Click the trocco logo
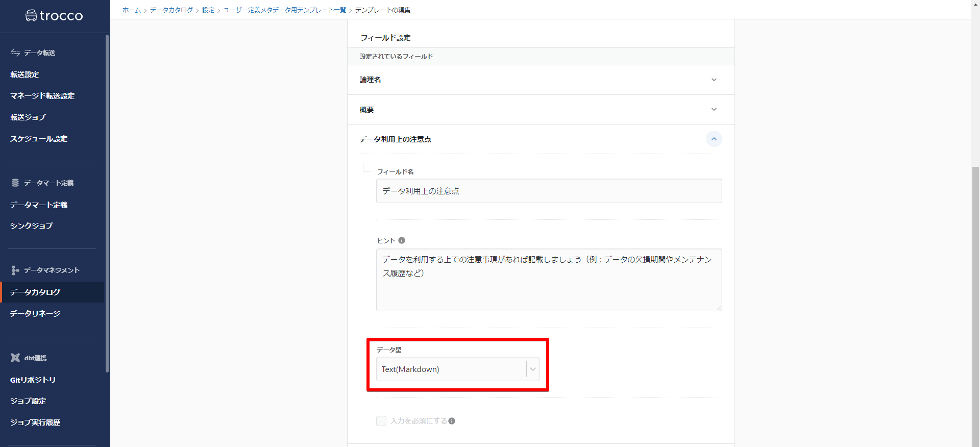The image size is (980, 447). 54,16
